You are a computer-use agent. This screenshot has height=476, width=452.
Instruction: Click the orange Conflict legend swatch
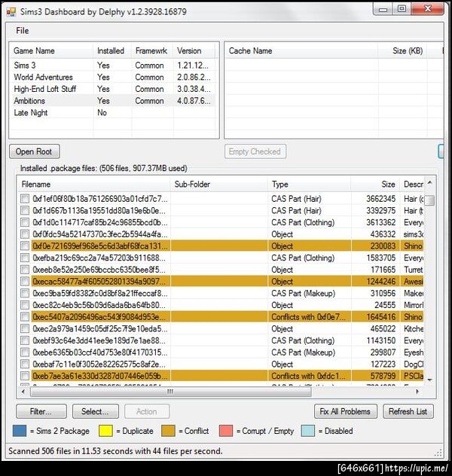click(x=168, y=431)
